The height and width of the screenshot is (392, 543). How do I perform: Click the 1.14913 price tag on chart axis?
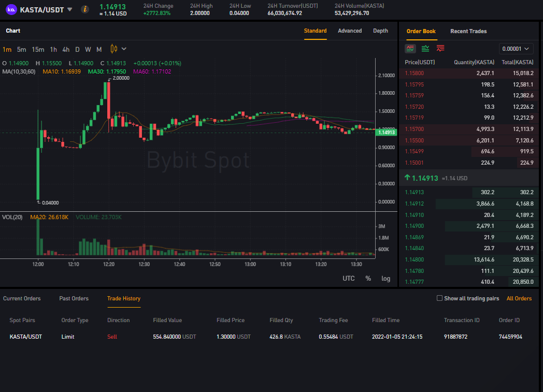(x=386, y=132)
